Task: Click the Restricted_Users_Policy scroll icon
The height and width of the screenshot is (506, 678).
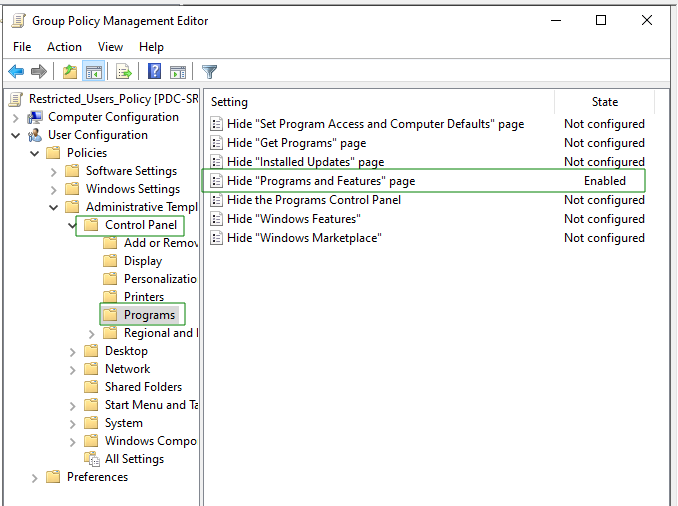Action: [x=16, y=99]
